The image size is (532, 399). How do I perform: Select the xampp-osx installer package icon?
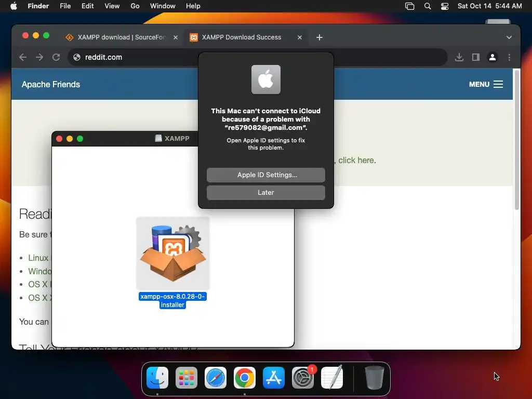click(x=172, y=253)
